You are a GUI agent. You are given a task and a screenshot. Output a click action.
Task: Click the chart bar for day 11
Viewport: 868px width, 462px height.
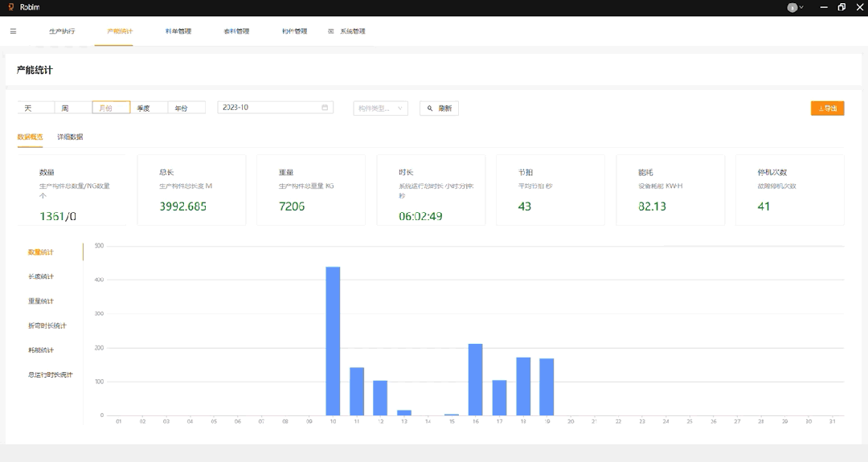click(x=357, y=391)
